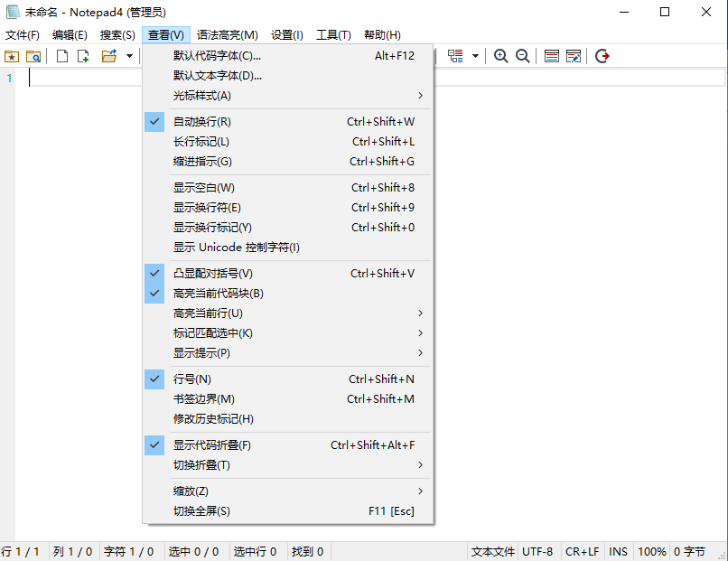Toggle 高亮当前代码块(B) option
728x561 pixels.
288,294
